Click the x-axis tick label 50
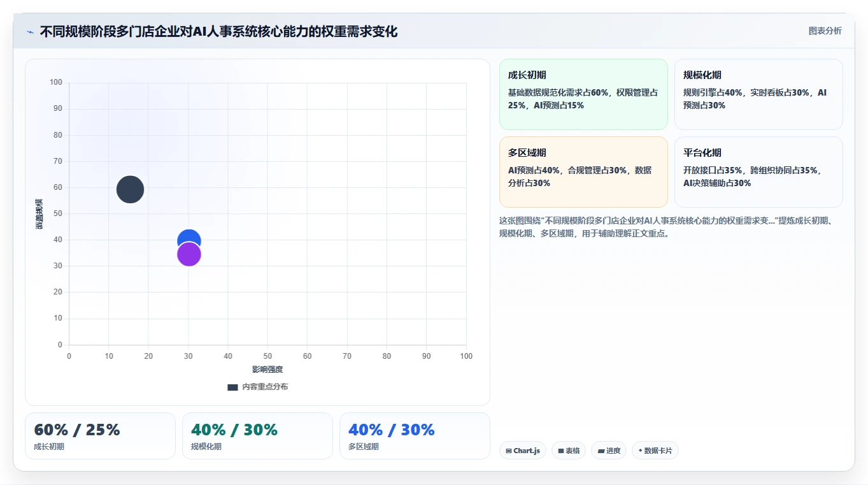This screenshot has width=868, height=485. click(267, 356)
